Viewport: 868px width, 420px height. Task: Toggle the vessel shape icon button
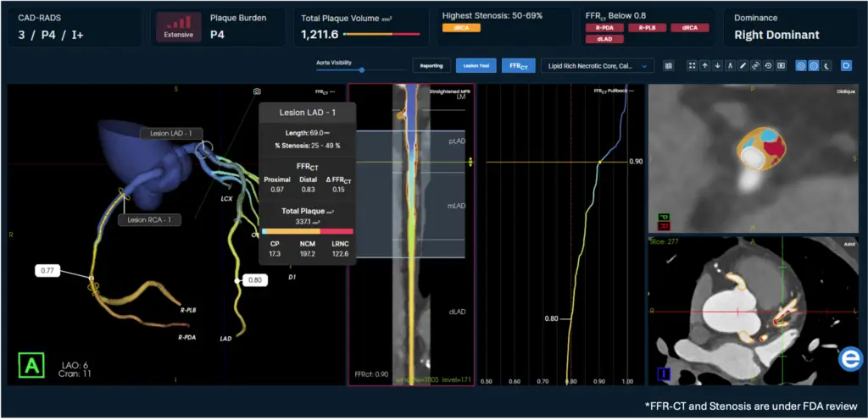[826, 66]
